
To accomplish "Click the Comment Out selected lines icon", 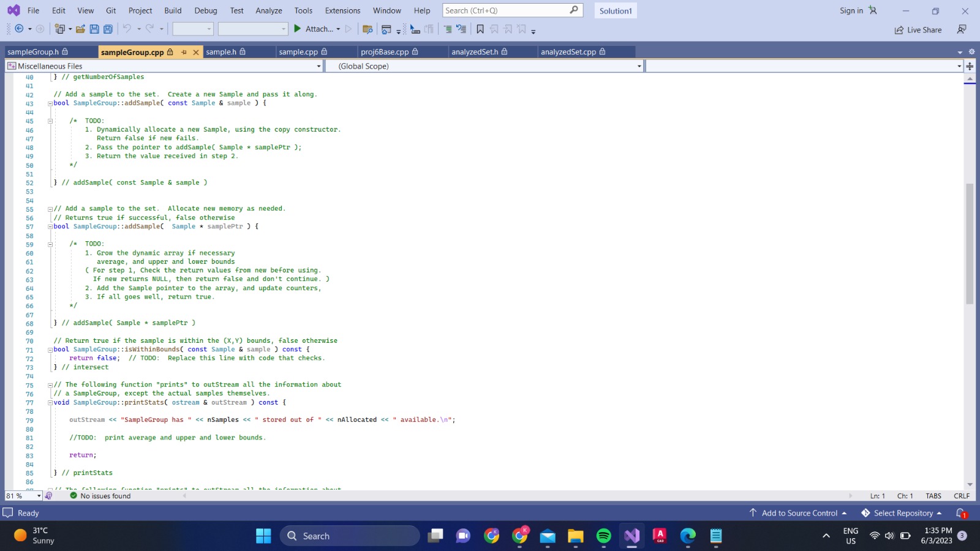I will [x=449, y=29].
